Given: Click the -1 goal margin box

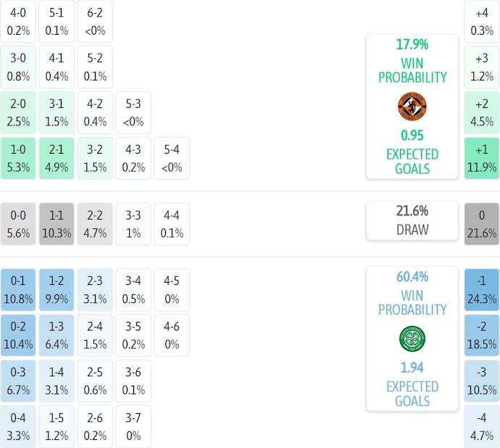Looking at the screenshot, I should (x=482, y=289).
